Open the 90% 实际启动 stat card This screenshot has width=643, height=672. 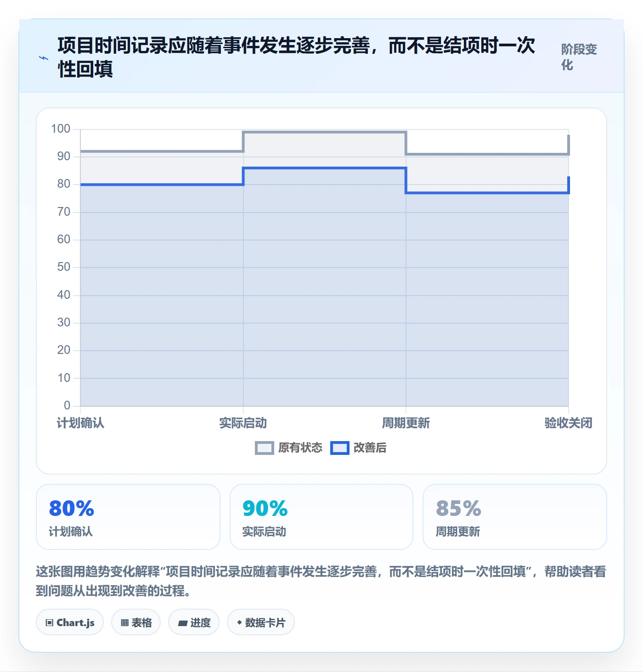[321, 517]
